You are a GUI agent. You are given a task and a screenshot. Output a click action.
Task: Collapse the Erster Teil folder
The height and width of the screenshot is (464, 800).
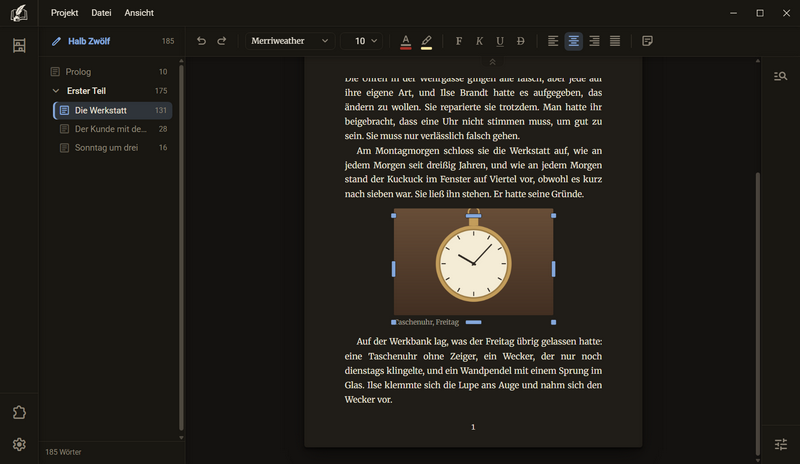(x=56, y=91)
